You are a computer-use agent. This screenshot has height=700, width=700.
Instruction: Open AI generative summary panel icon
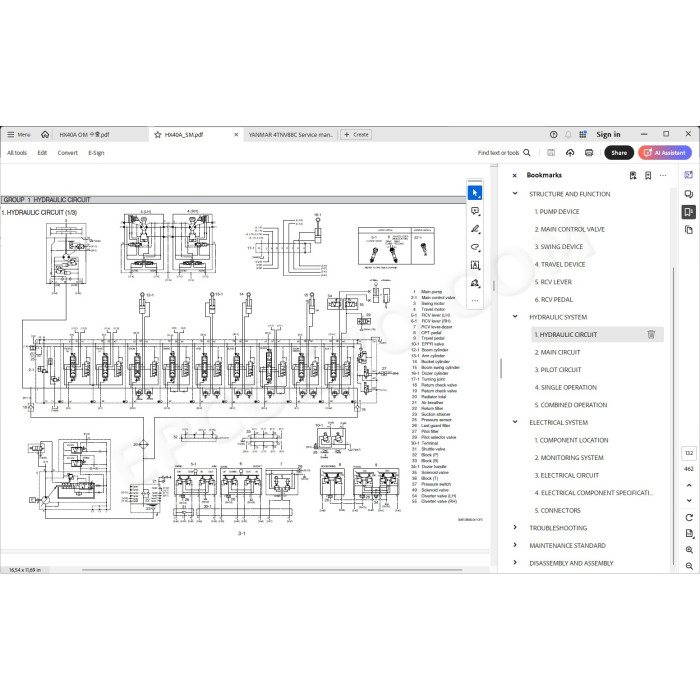688,175
